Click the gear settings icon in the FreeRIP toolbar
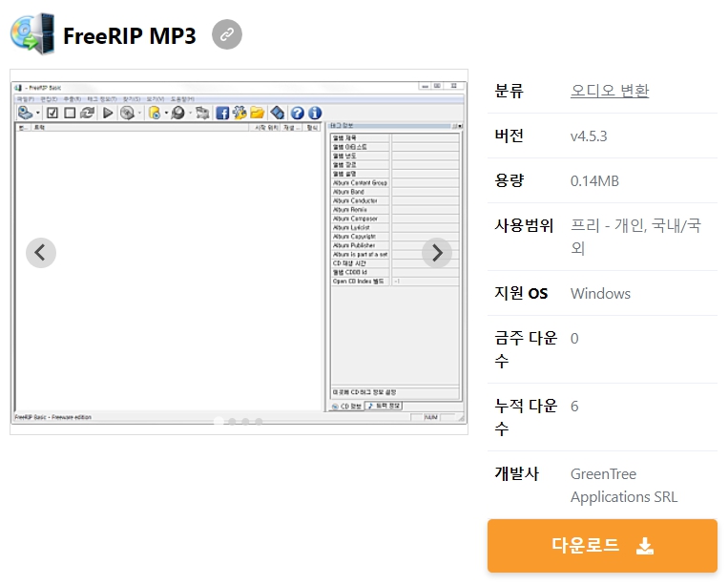Screen dimensions: 728x585 [239, 113]
